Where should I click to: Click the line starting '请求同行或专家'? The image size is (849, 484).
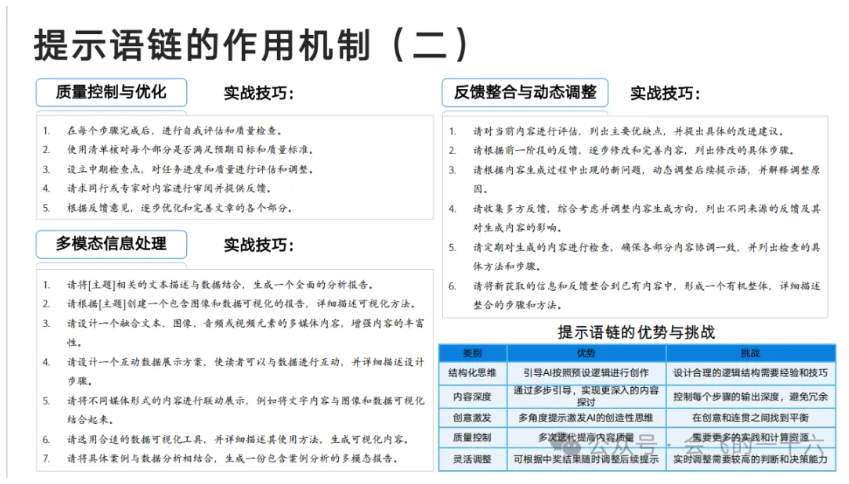[x=169, y=188]
